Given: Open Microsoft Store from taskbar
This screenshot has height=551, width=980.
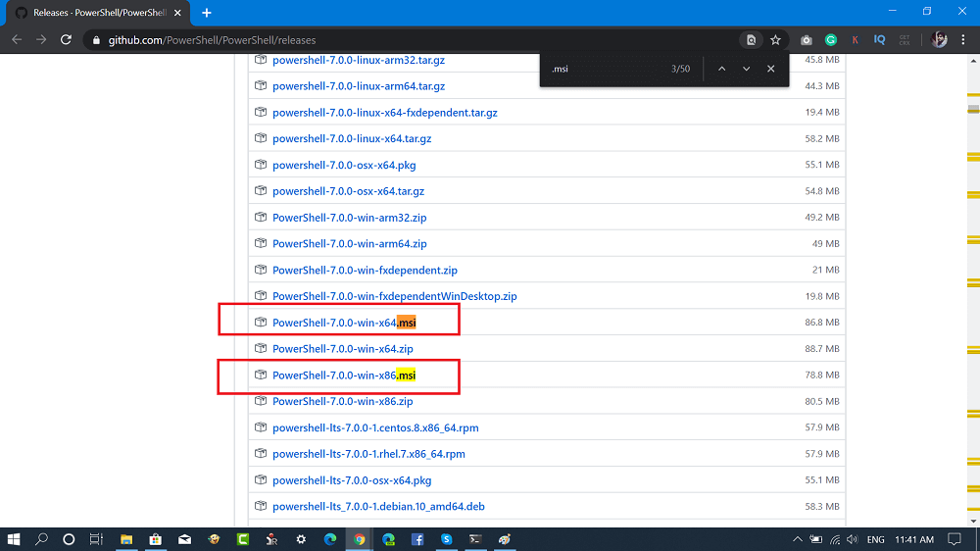Looking at the screenshot, I should pos(155,539).
